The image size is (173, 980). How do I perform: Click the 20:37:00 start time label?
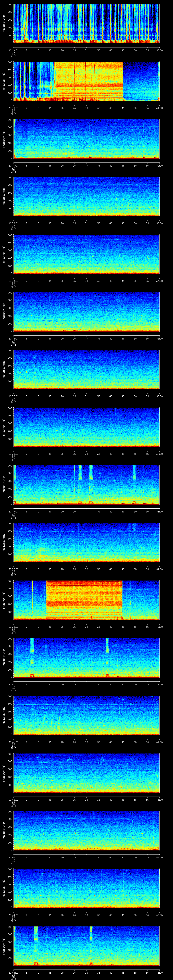pyautogui.click(x=13, y=511)
